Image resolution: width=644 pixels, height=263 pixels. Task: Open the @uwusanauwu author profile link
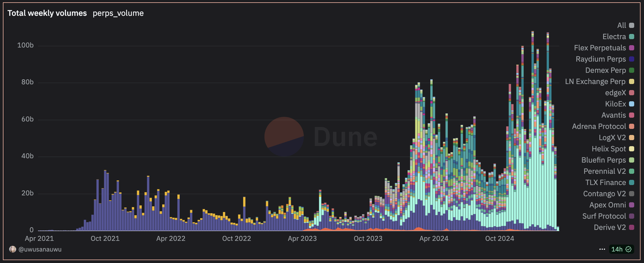click(x=40, y=249)
